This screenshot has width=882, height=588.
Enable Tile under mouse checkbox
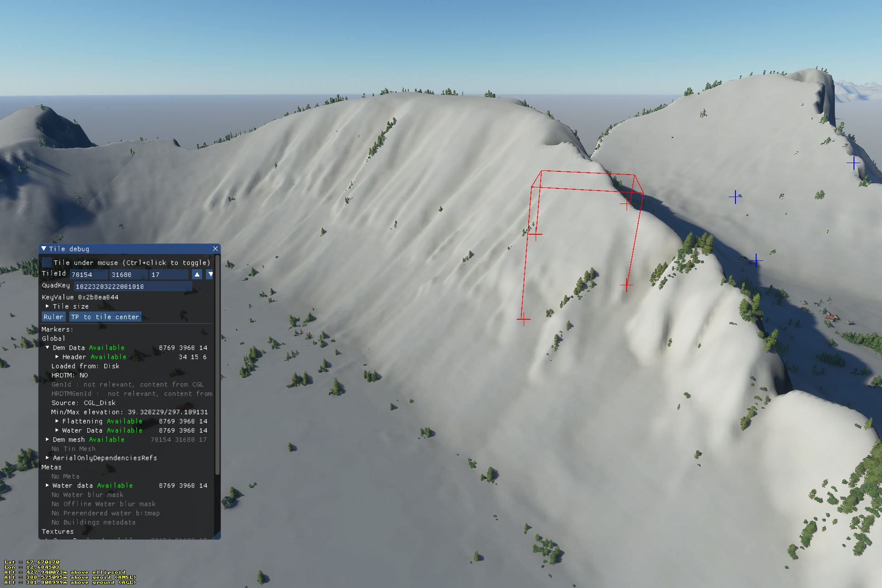(47, 263)
